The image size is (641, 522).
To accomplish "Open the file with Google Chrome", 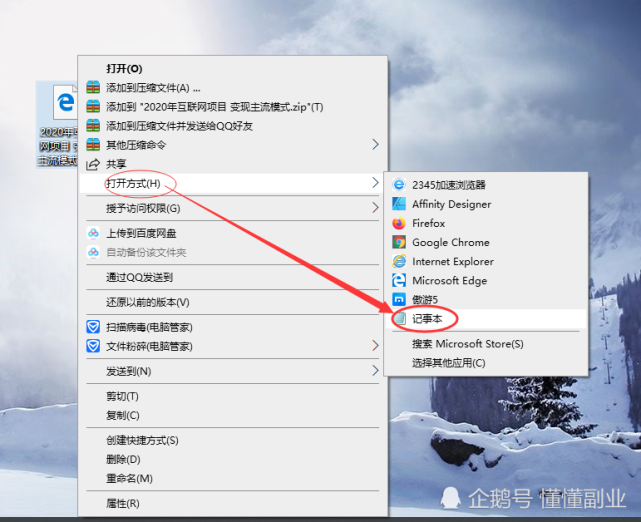I will click(x=486, y=242).
